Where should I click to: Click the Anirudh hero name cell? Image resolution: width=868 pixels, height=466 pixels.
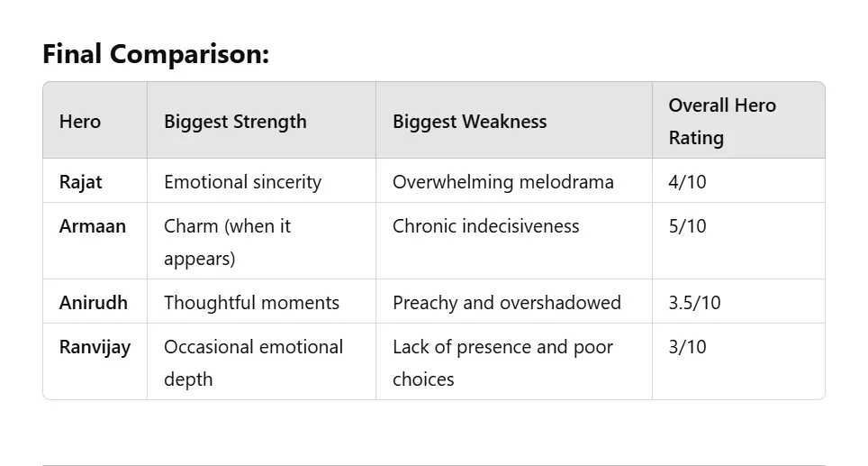point(94,303)
